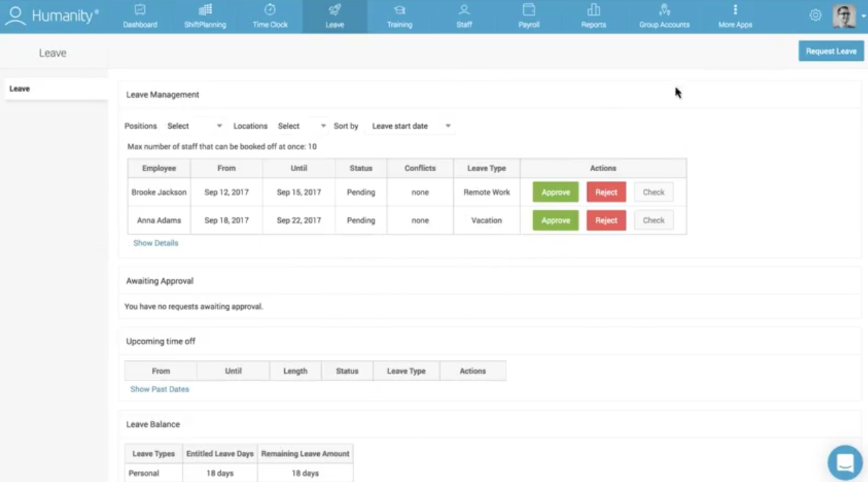This screenshot has height=482, width=868.
Task: Open the Staff person icon
Action: 464,10
